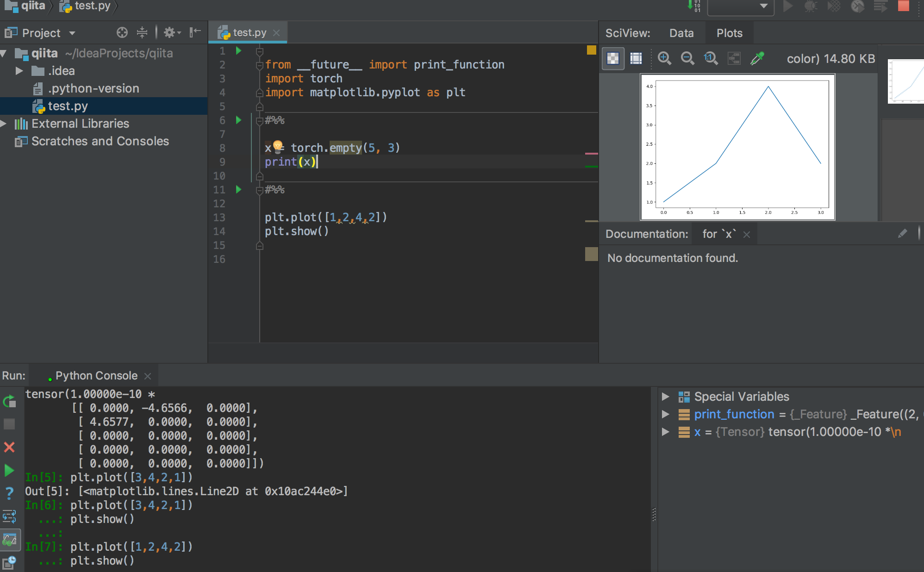Screen dimensions: 924x572
Task: Expand the print_function variable
Action: click(665, 414)
